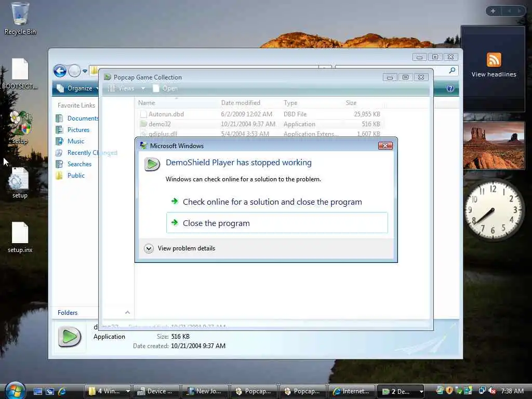Switch to Internet... taskbar button
Viewport: 532px width, 399px height.
(352, 391)
